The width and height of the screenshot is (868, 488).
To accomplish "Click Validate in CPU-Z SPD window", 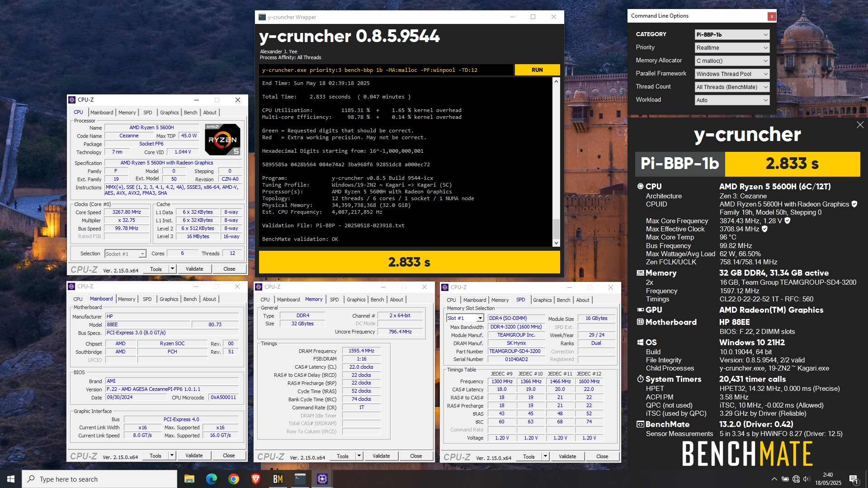I will click(567, 456).
